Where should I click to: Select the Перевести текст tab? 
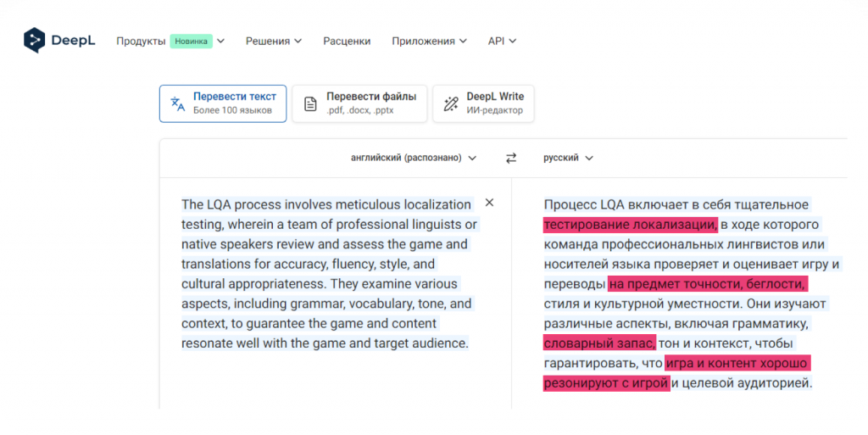tap(223, 103)
